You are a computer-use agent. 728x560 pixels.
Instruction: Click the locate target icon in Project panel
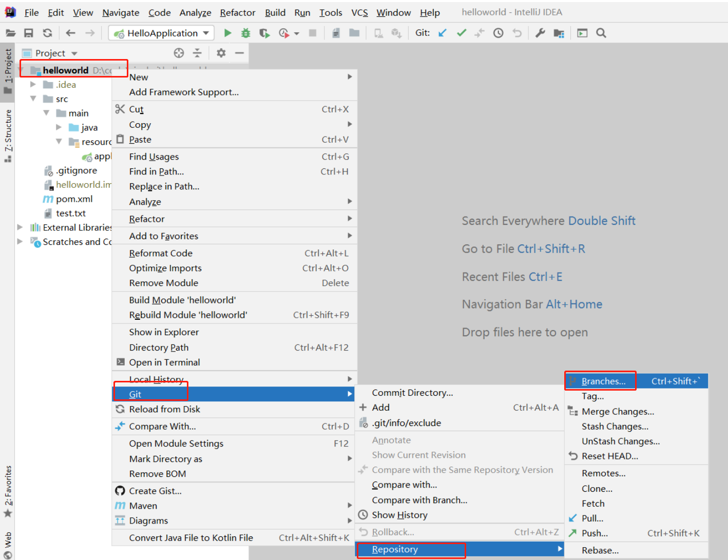point(179,53)
